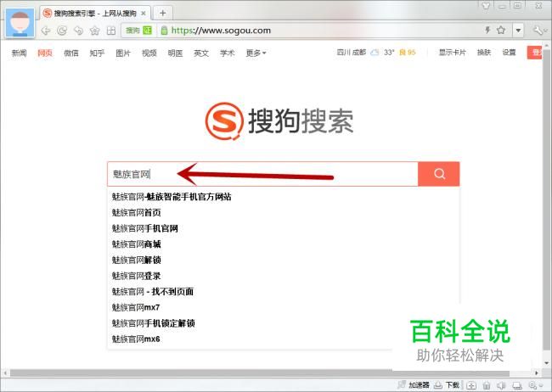This screenshot has width=552, height=392.
Task: Open the 设置 link
Action: pos(509,53)
